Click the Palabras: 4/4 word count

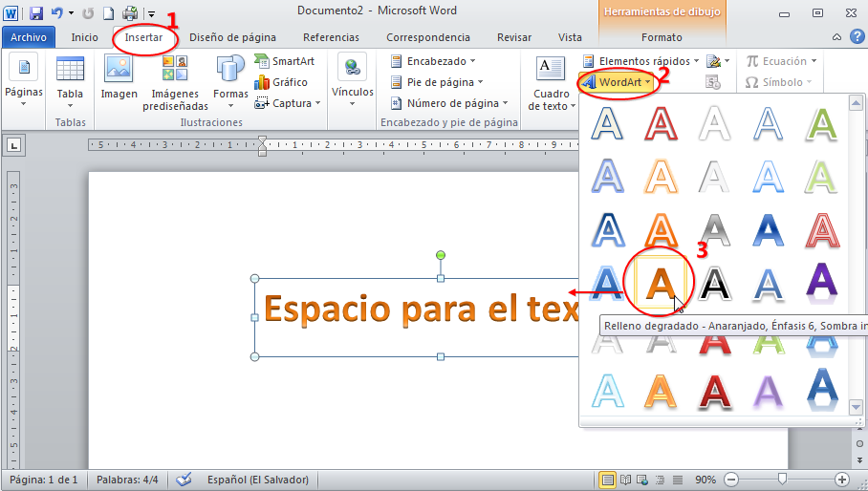[x=127, y=480]
